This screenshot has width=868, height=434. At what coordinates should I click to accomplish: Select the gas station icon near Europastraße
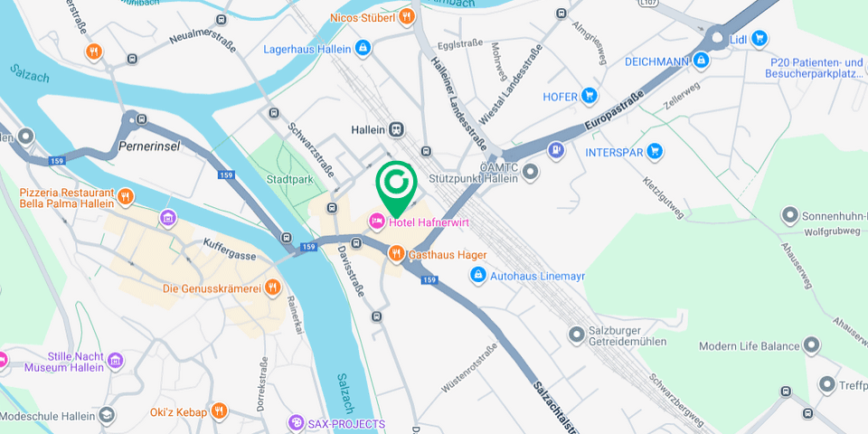point(556,150)
